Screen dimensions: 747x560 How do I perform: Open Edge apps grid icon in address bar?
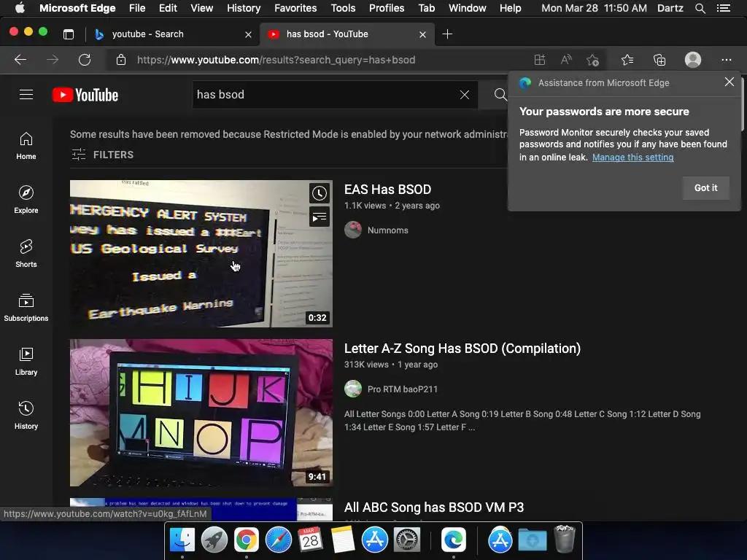(539, 60)
